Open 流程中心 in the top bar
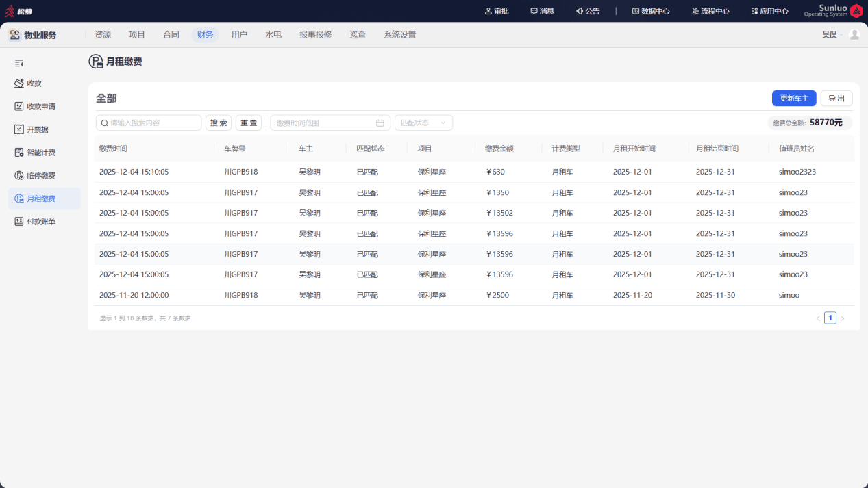This screenshot has height=488, width=868. 710,11
